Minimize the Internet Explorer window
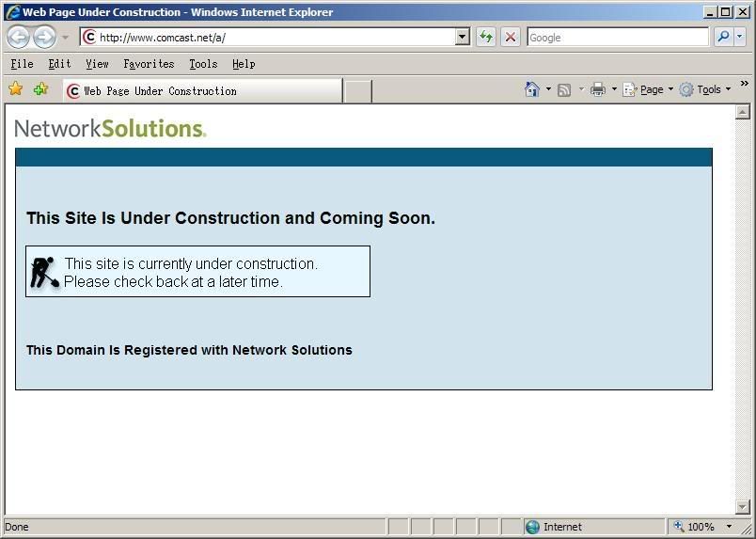The image size is (756, 539). [x=709, y=12]
